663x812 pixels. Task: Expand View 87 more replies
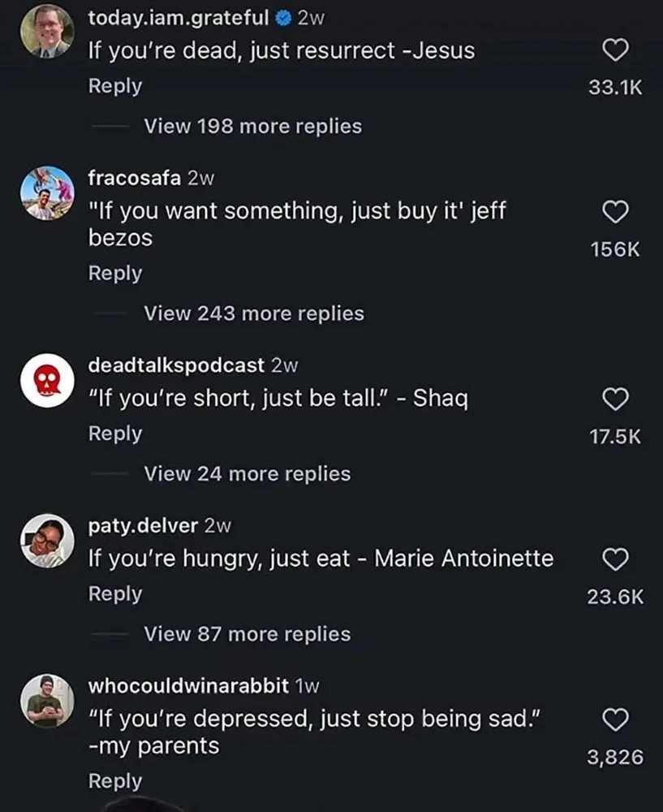[x=247, y=634]
